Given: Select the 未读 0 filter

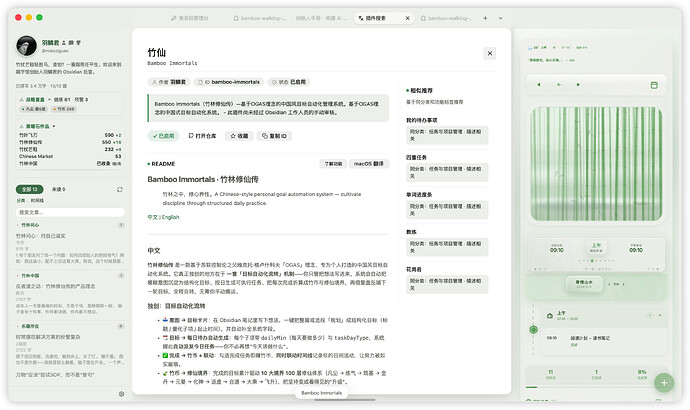Looking at the screenshot, I should pyautogui.click(x=59, y=189).
